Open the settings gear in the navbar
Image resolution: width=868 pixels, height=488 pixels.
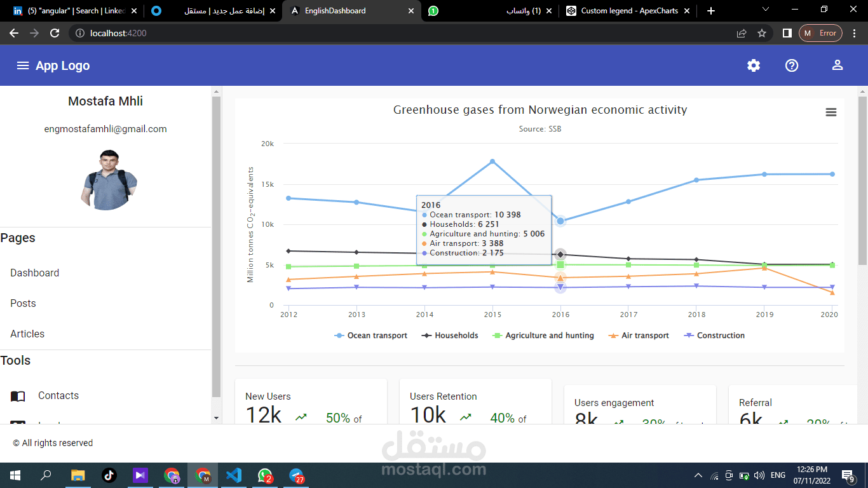coord(753,65)
